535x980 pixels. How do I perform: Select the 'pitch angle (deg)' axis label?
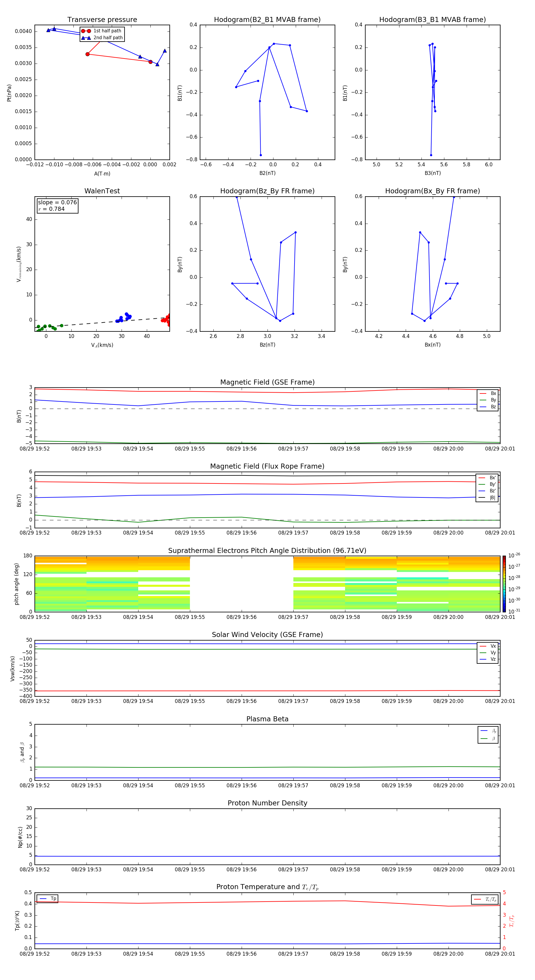(16, 584)
